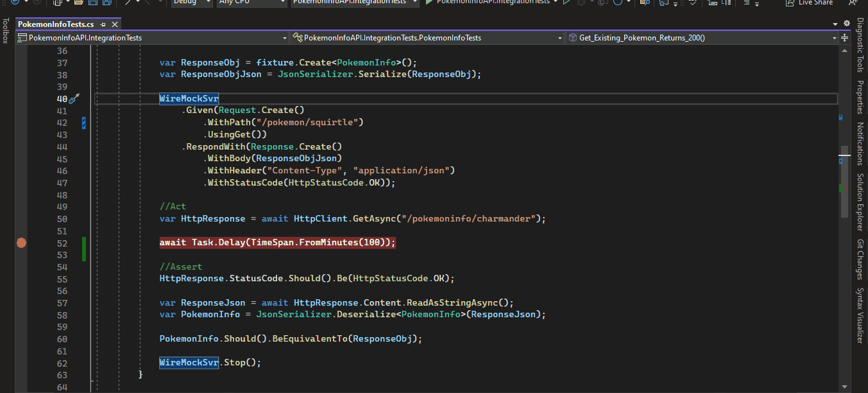
Task: Open the Toolbox side panel
Action: point(6,31)
